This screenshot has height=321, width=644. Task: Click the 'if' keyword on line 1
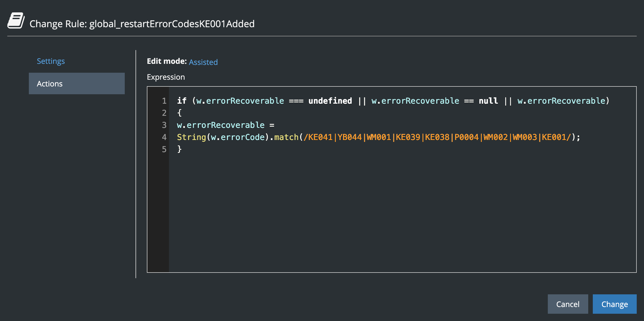click(182, 101)
